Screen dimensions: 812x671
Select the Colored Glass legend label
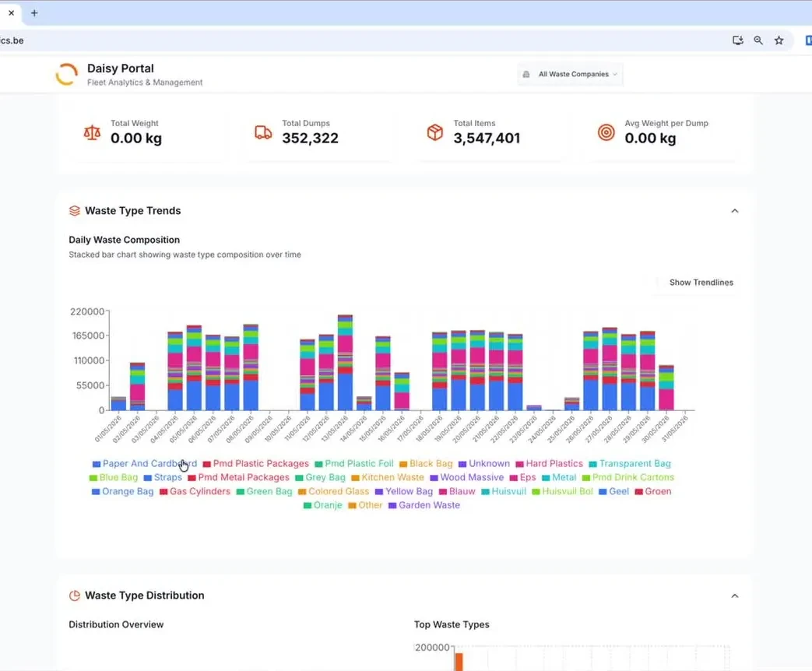coord(339,491)
